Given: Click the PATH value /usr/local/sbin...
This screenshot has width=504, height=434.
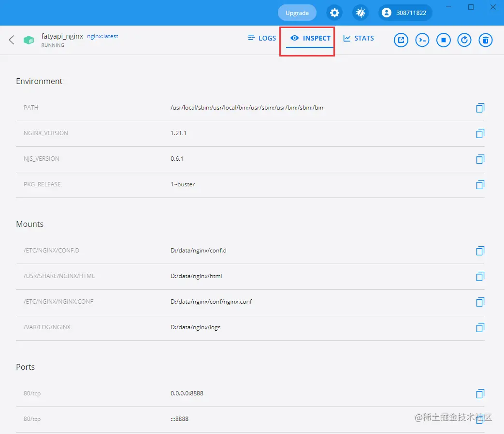Looking at the screenshot, I should pos(247,108).
